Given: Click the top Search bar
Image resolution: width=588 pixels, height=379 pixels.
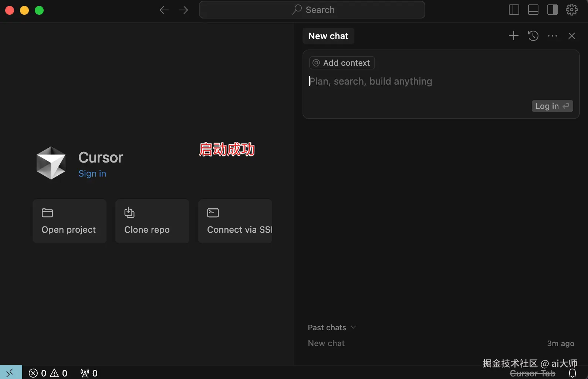Looking at the screenshot, I should coord(312,10).
